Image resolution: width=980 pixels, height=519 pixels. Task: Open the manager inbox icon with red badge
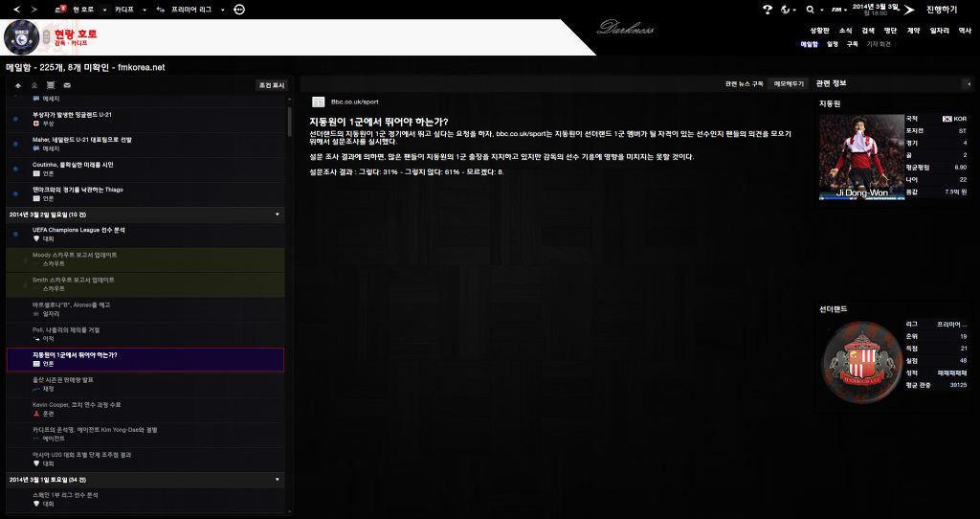click(x=60, y=10)
